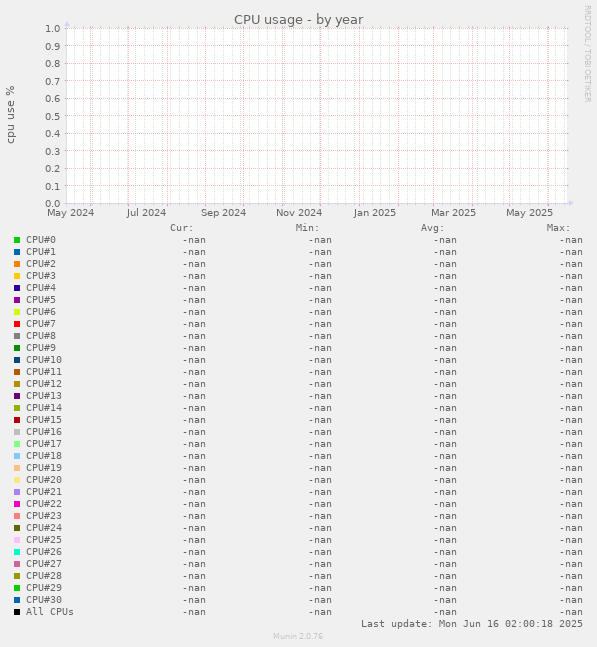Click the CPU#15 legend label
The width and height of the screenshot is (597, 647).
tap(44, 419)
